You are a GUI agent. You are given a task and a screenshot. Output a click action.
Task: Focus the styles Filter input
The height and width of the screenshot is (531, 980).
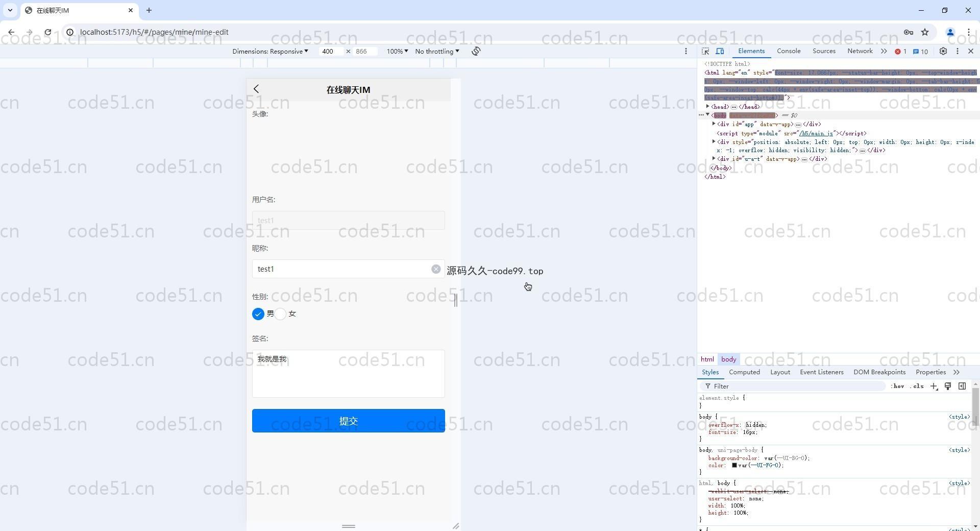[x=794, y=387]
